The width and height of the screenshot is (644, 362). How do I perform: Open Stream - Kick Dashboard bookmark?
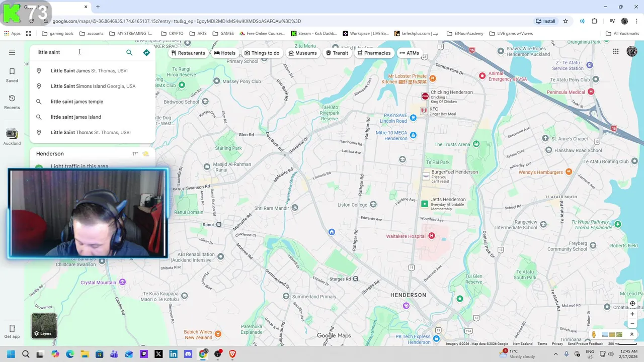pyautogui.click(x=314, y=34)
